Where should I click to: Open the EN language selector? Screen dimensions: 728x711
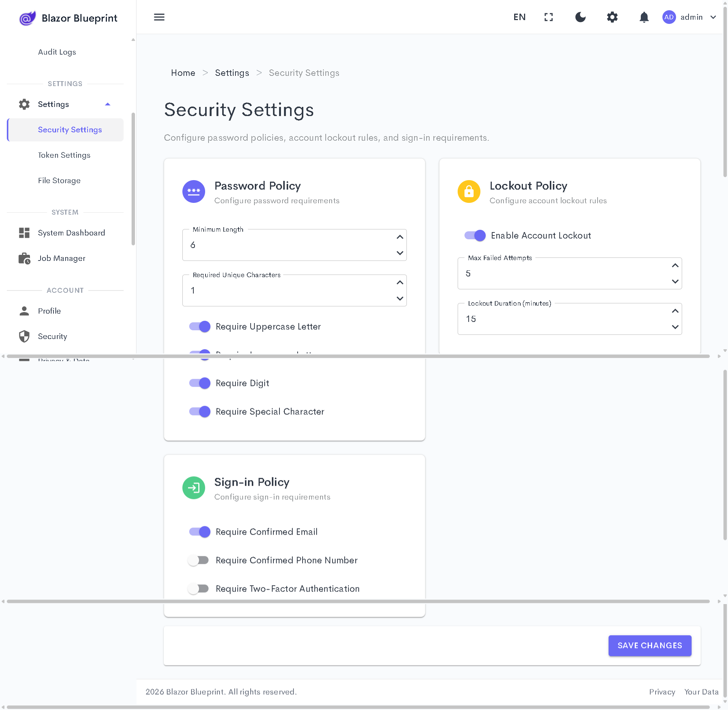coord(519,17)
